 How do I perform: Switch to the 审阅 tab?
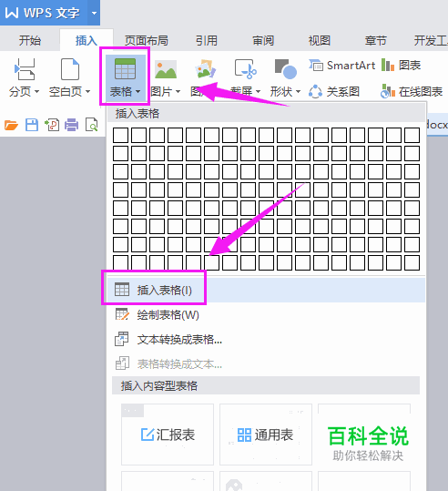[263, 41]
